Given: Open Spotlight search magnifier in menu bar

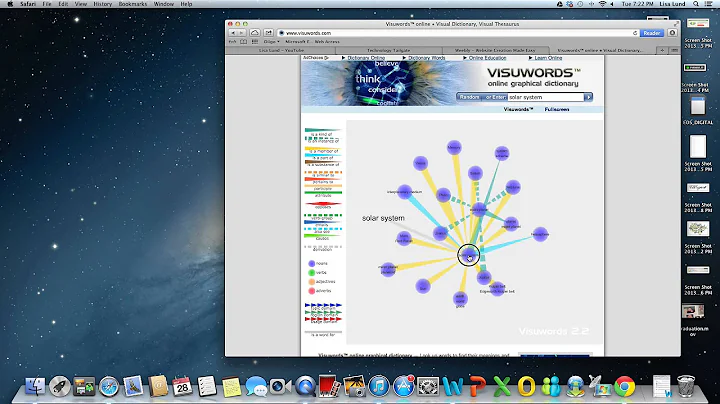Looking at the screenshot, I should [696, 4].
